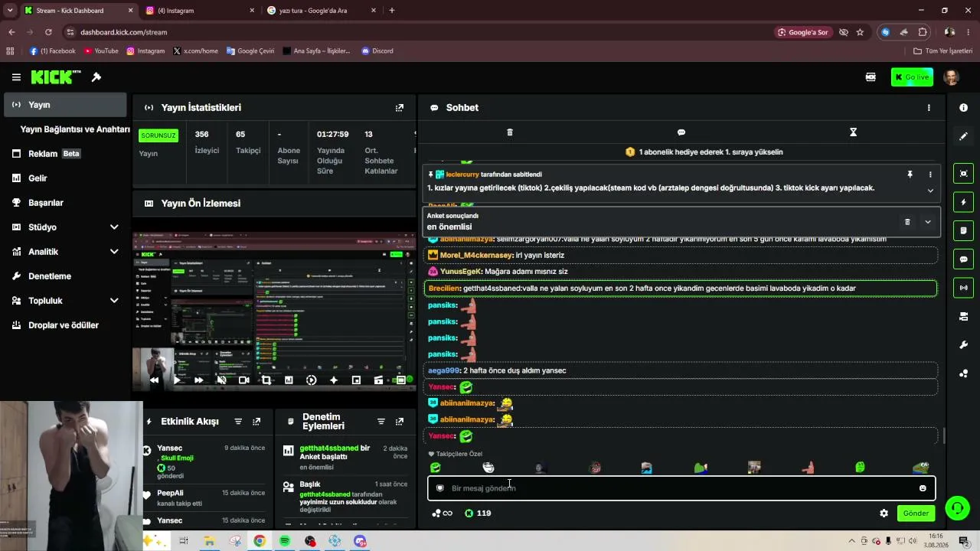The width and height of the screenshot is (980, 551).
Task: Toggle mute on the stream preview
Action: tap(221, 380)
